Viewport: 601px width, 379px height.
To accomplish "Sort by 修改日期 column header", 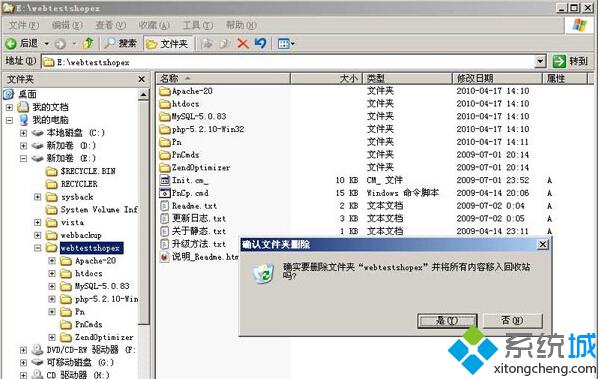I will [497, 79].
